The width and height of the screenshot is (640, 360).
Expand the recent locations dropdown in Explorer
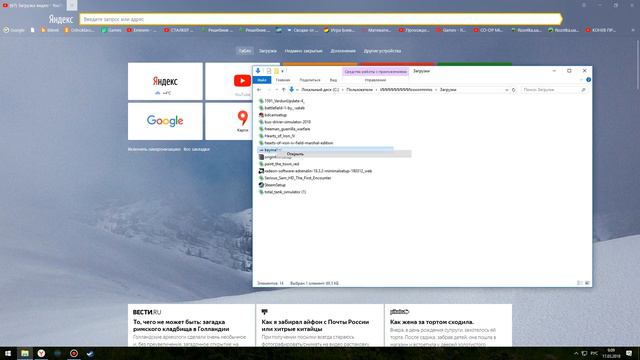(277, 90)
